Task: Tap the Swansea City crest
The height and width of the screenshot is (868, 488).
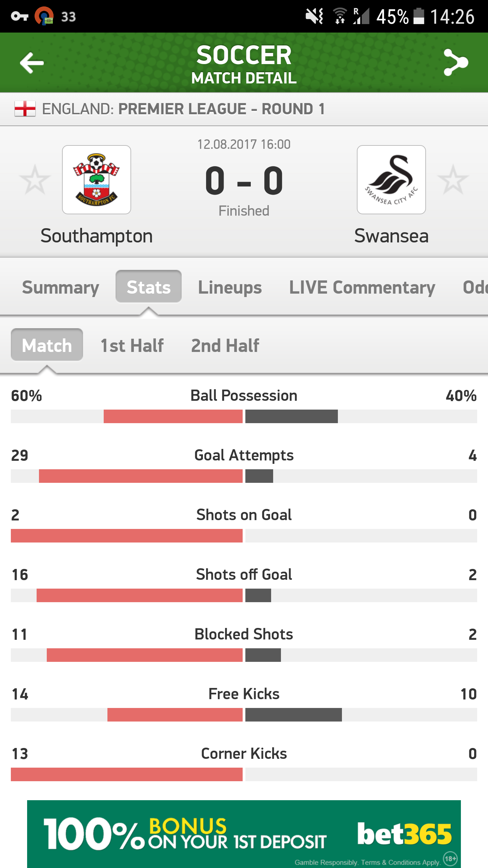Action: (391, 180)
